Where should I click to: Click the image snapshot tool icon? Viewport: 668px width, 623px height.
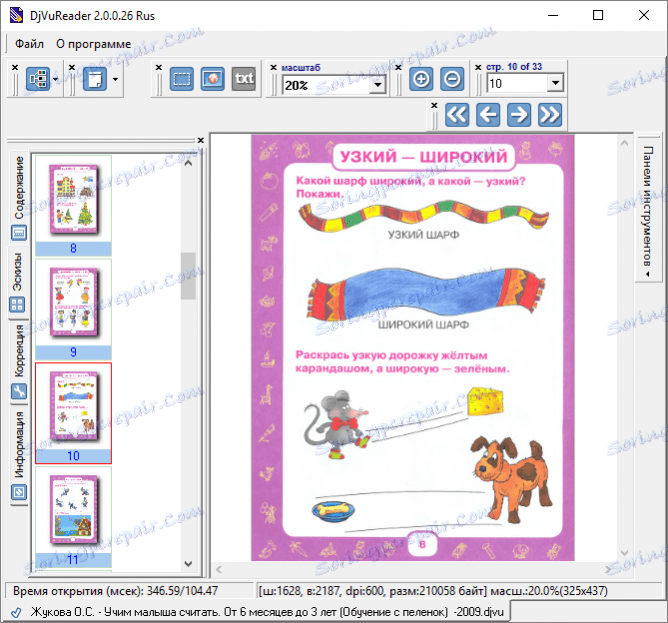(213, 79)
